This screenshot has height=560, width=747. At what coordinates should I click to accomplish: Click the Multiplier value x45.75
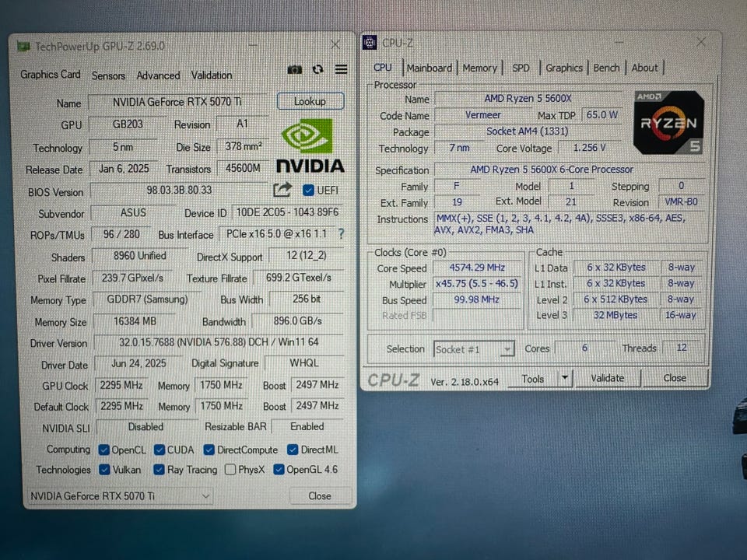pos(477,283)
